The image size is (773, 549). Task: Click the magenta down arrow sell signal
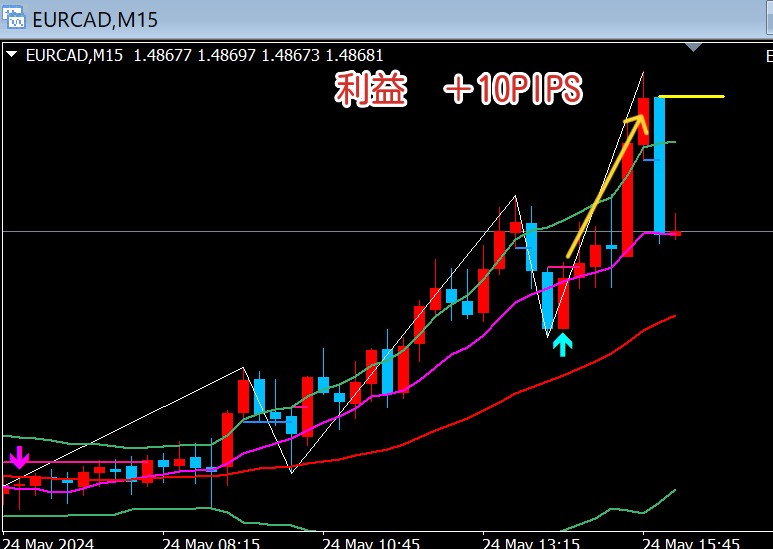pos(20,459)
